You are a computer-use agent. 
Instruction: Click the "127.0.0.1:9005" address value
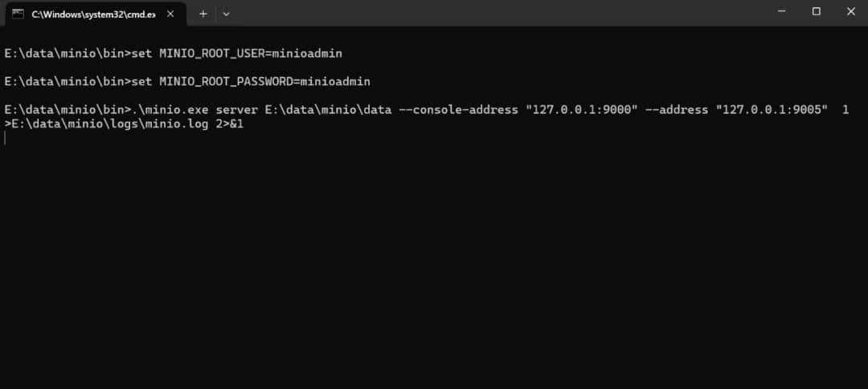click(772, 110)
